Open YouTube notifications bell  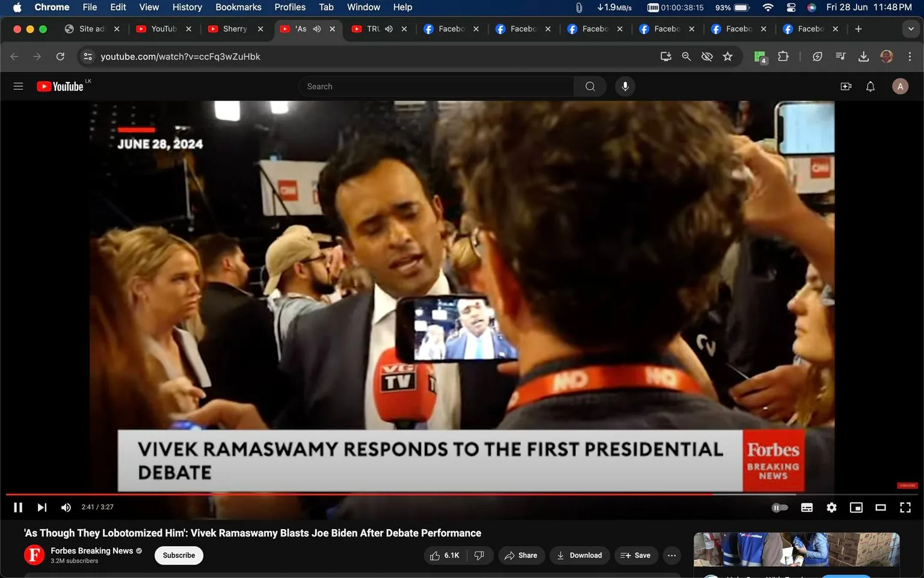coord(870,86)
